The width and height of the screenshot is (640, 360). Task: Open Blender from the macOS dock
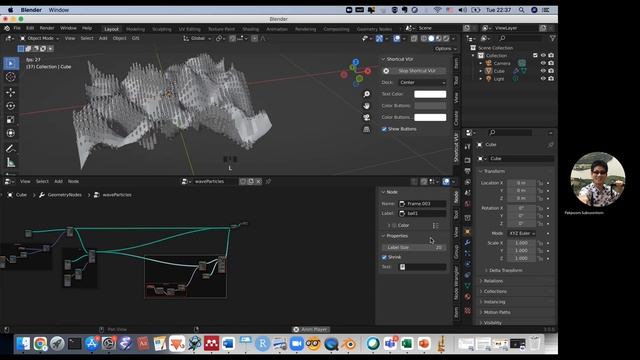pos(349,344)
